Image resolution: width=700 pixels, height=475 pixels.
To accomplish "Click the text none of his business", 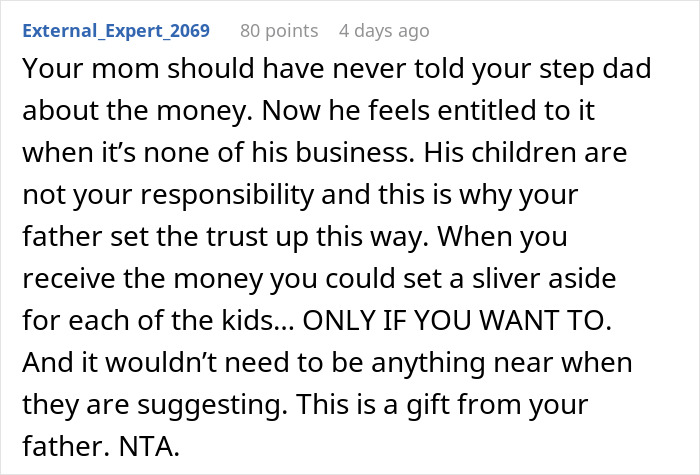I will (x=276, y=152).
